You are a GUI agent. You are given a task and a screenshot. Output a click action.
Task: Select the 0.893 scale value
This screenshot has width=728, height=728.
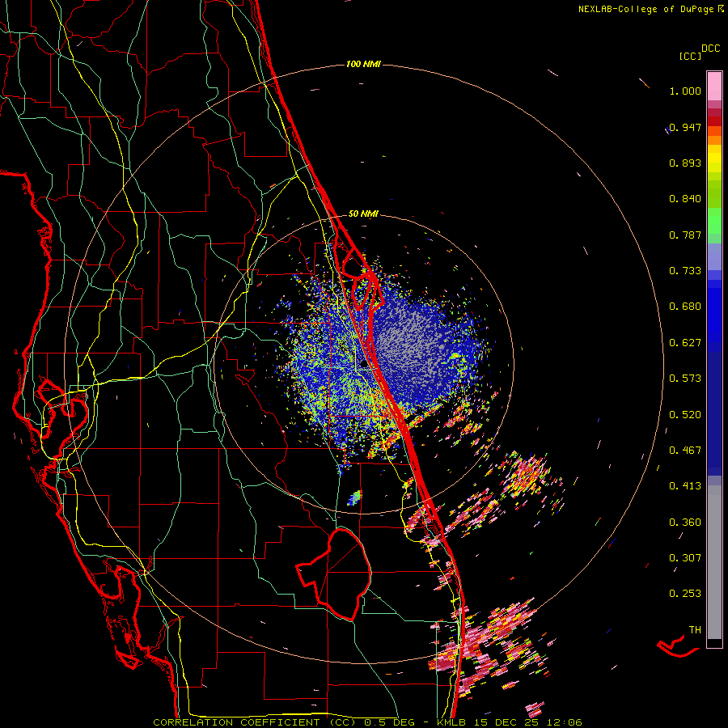(x=685, y=163)
